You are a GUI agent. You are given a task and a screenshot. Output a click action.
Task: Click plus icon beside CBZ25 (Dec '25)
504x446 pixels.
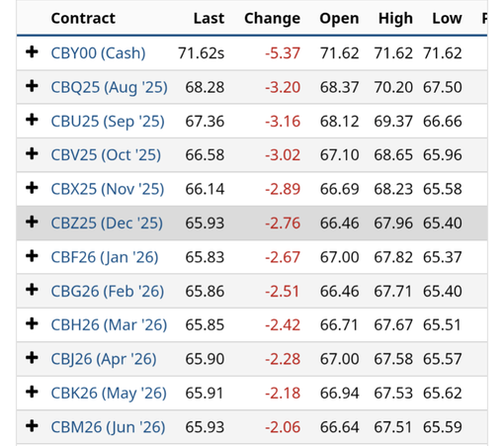[x=32, y=223]
